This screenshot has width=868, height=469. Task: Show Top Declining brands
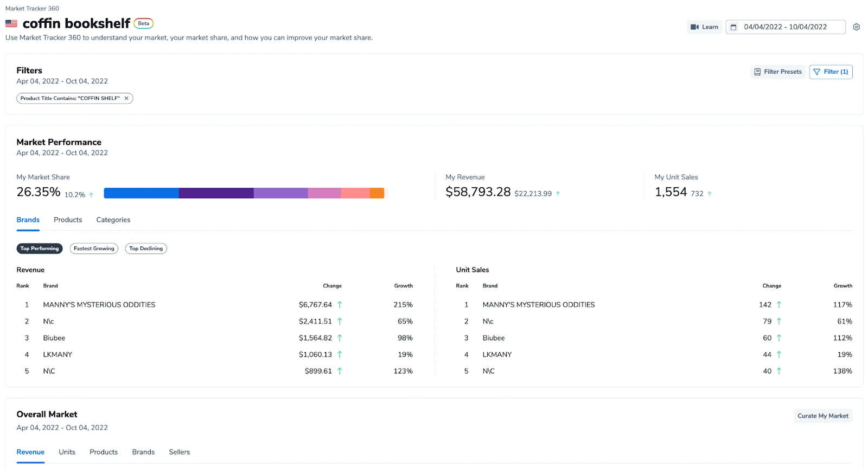pos(146,249)
